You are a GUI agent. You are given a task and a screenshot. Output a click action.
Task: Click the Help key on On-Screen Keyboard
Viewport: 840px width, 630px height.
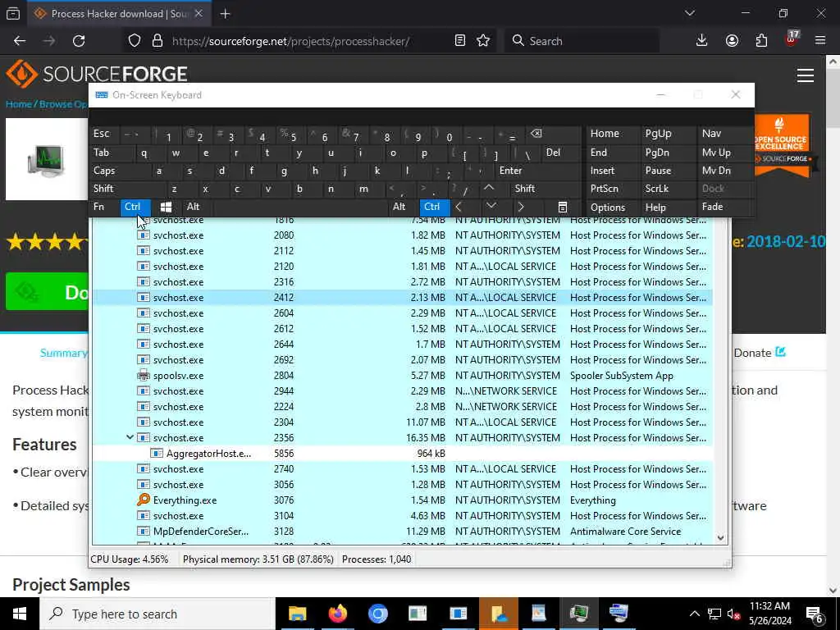[x=668, y=208]
